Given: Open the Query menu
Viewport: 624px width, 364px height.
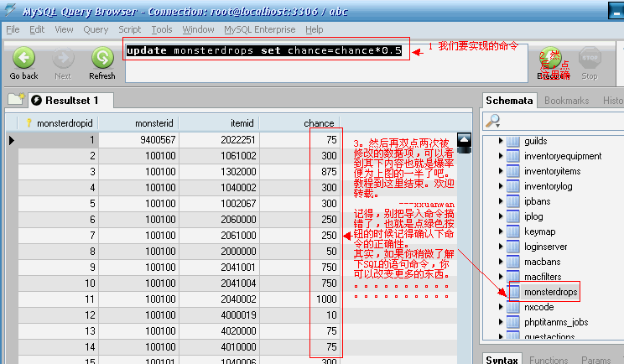Looking at the screenshot, I should (x=96, y=29).
